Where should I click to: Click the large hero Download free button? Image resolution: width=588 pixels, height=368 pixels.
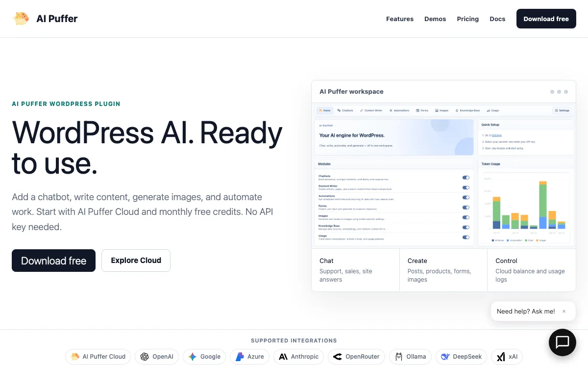pyautogui.click(x=53, y=261)
